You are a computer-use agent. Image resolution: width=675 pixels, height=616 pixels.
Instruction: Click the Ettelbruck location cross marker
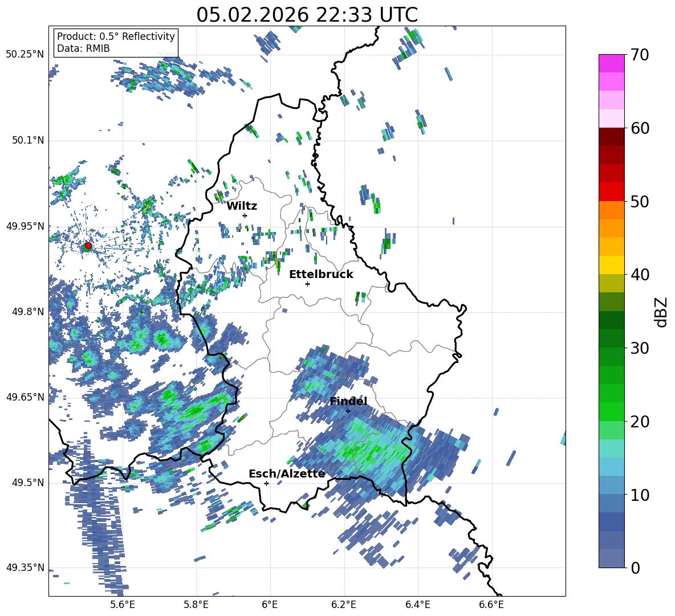click(307, 284)
